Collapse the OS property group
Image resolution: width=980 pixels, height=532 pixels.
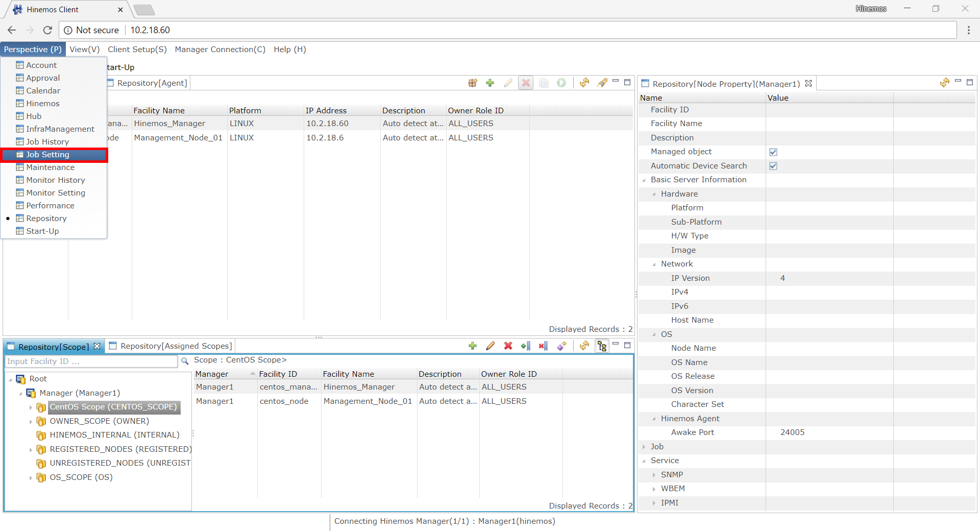click(x=654, y=334)
